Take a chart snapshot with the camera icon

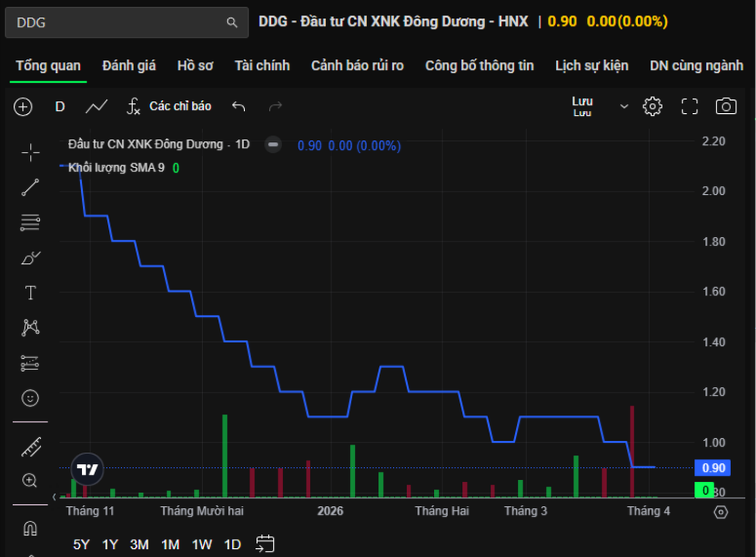click(x=726, y=106)
